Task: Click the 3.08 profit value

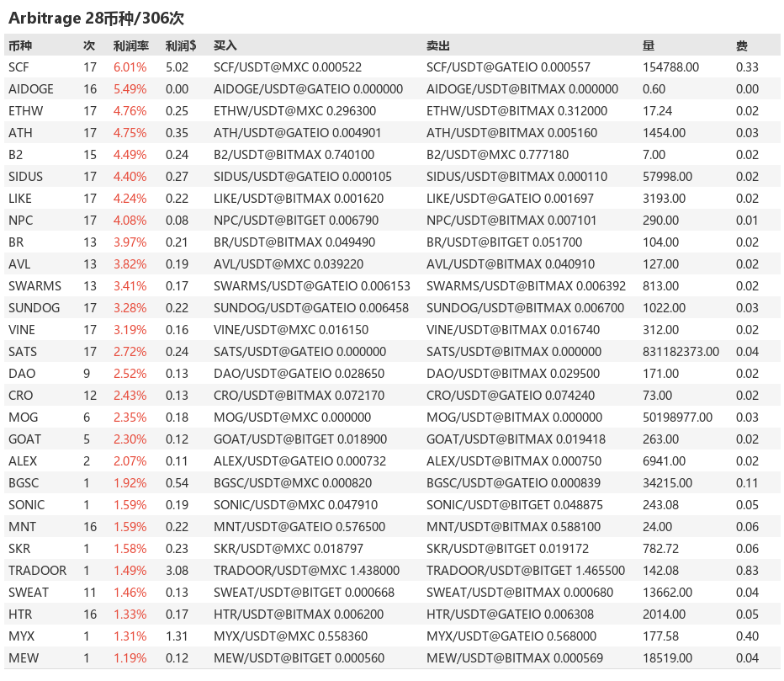Action: [x=177, y=571]
